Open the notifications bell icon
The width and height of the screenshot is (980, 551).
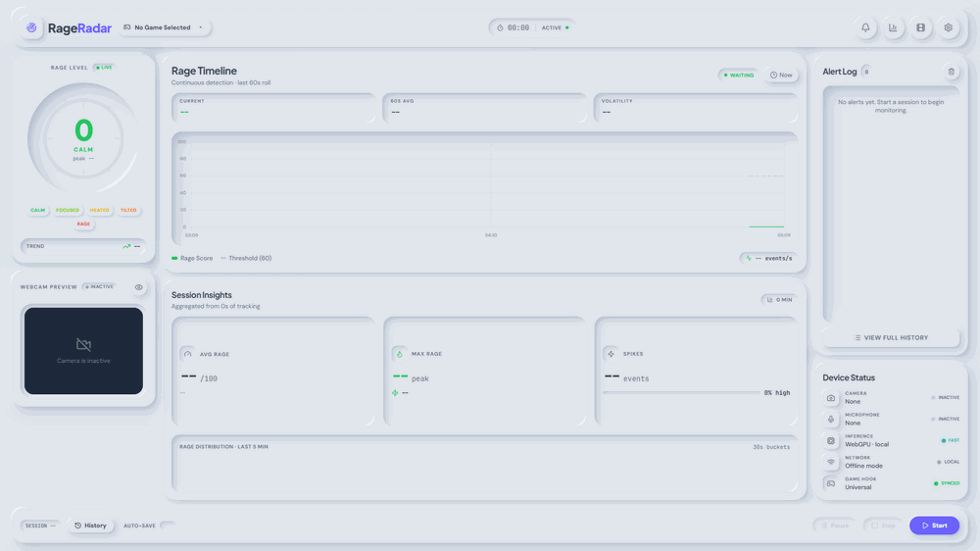[865, 27]
